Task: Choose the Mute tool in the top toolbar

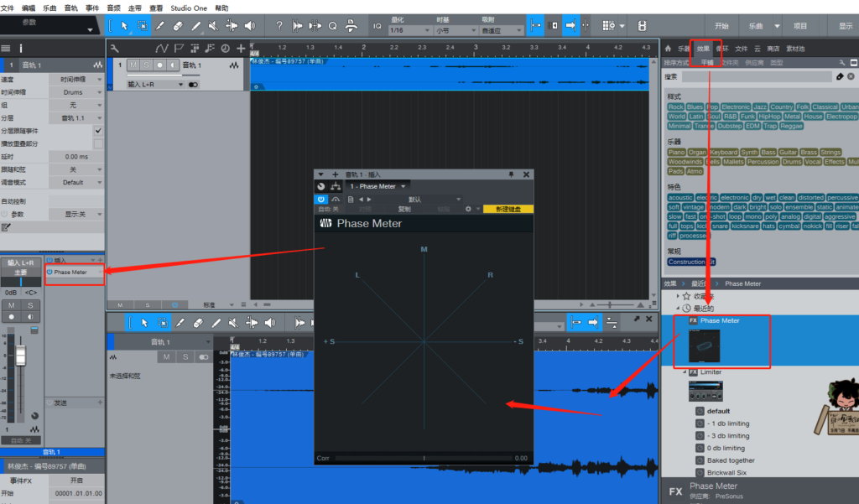Action: [214, 26]
